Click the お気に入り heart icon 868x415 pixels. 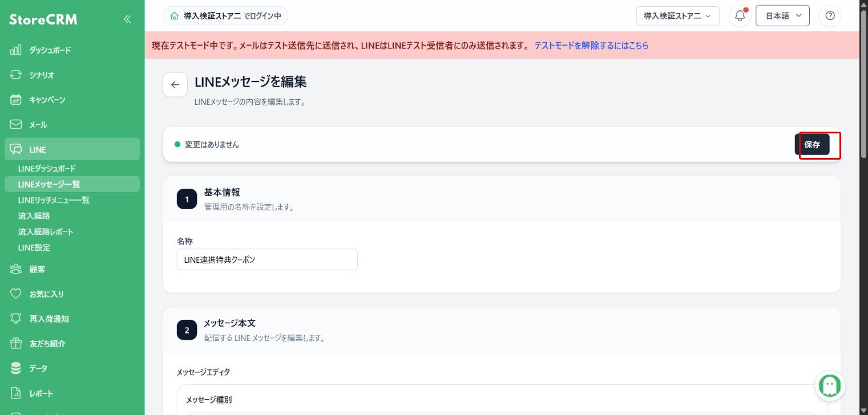click(16, 294)
